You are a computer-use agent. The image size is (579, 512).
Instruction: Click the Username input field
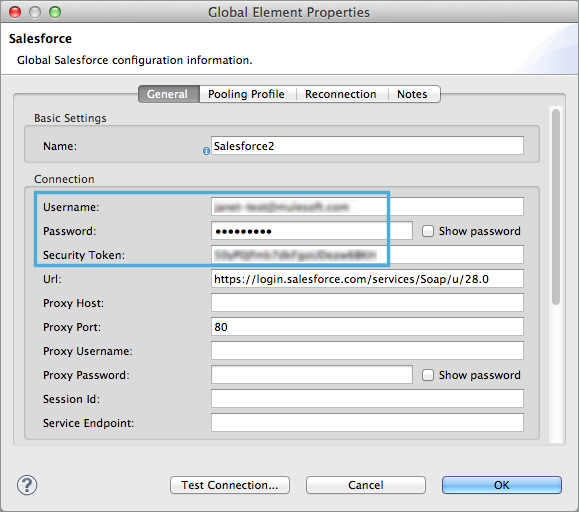pyautogui.click(x=367, y=207)
